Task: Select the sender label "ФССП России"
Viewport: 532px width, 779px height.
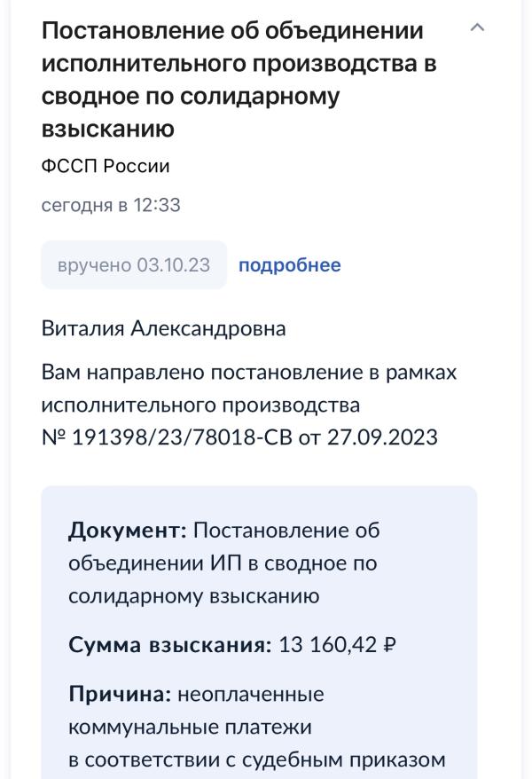Action: pos(106,166)
